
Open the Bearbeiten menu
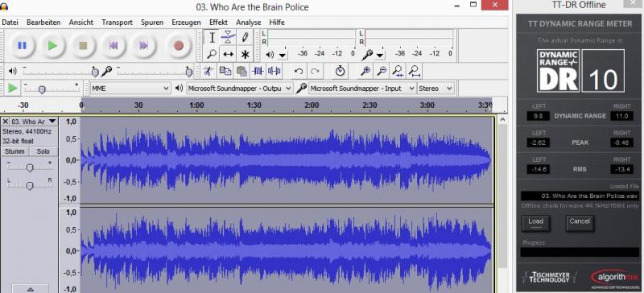(43, 23)
